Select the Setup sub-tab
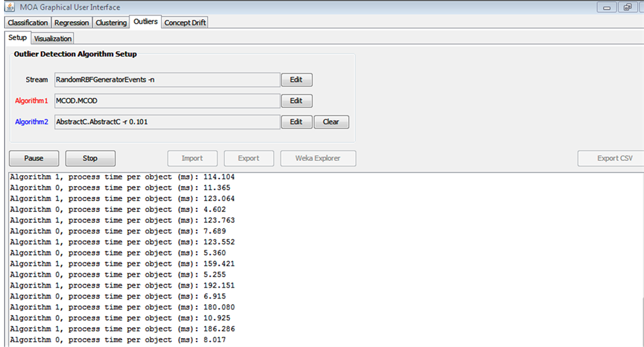The image size is (644, 347). pyautogui.click(x=17, y=38)
